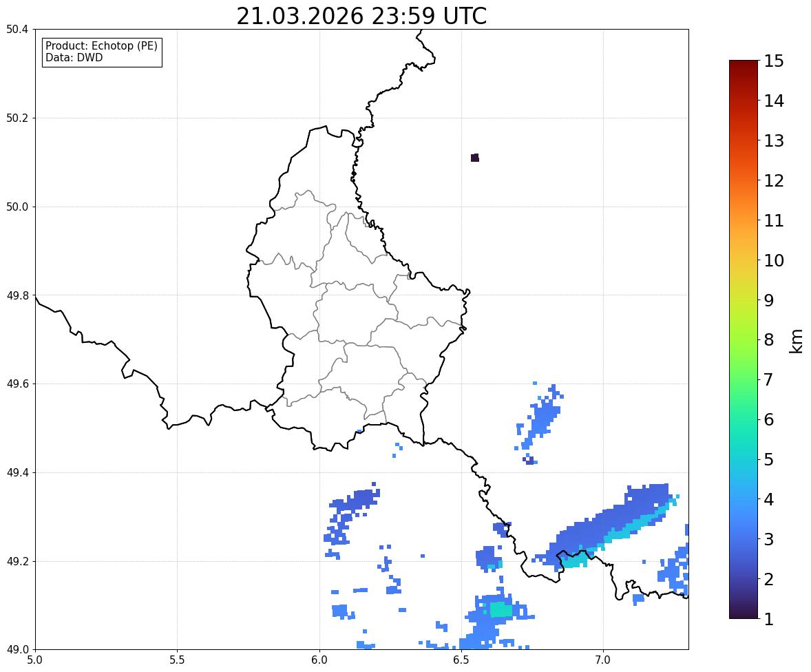Click the colorbar tick label 11
The image size is (811, 672).
click(774, 220)
